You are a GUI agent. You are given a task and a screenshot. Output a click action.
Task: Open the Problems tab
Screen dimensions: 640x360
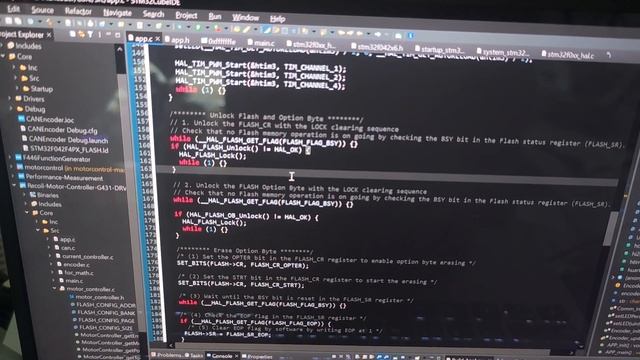[167, 355]
